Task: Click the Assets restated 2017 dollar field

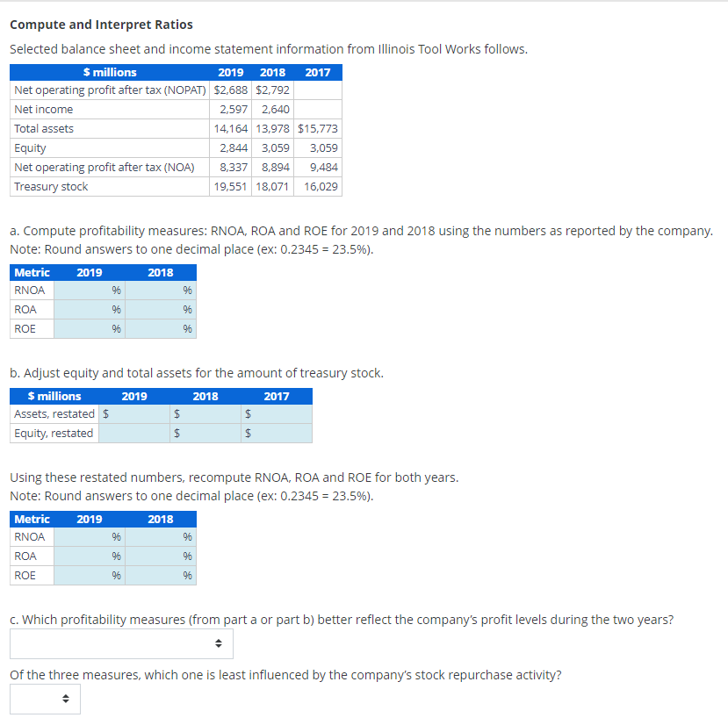Action: [275, 413]
